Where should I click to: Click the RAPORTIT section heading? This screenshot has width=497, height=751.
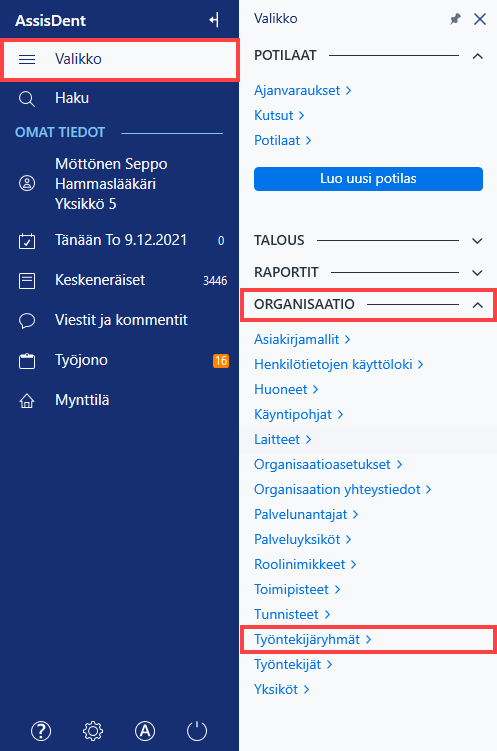[286, 273]
